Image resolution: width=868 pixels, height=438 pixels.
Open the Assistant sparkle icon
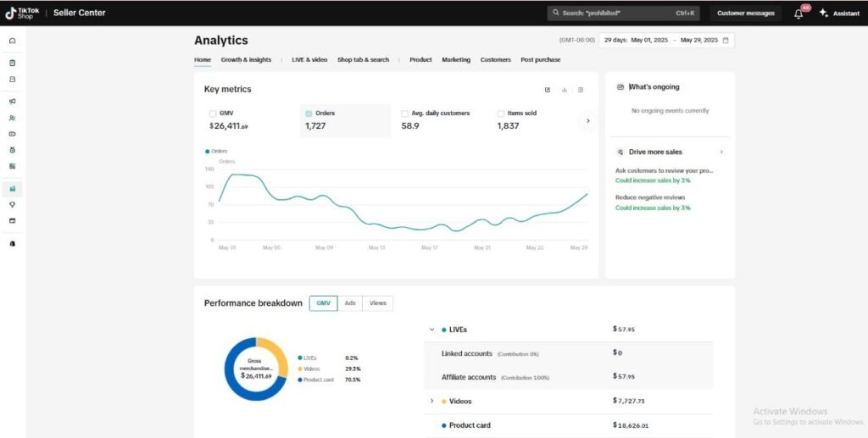(824, 13)
